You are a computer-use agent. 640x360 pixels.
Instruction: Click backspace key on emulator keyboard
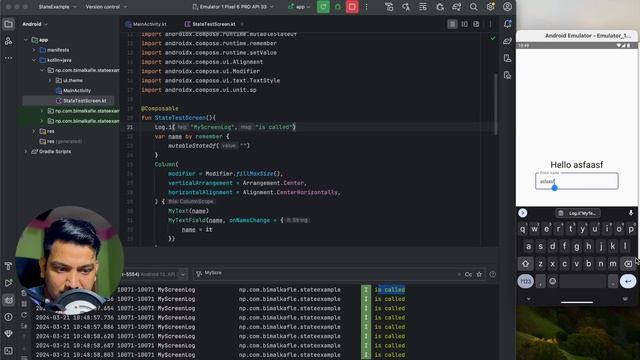628,264
